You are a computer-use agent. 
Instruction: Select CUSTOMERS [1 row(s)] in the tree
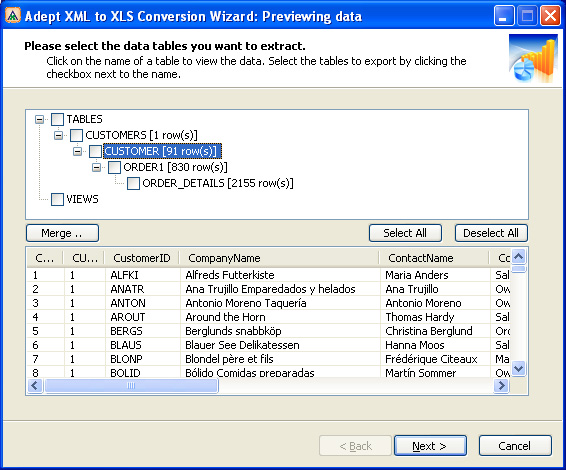[142, 135]
